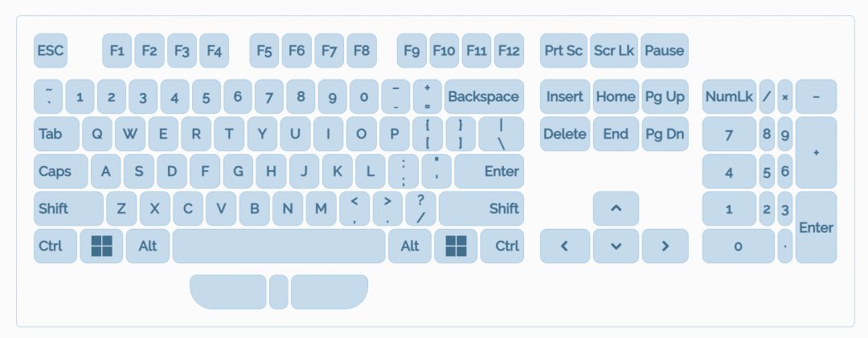Click the tall numpad Enter key
This screenshot has height=338, width=868.
click(x=816, y=227)
